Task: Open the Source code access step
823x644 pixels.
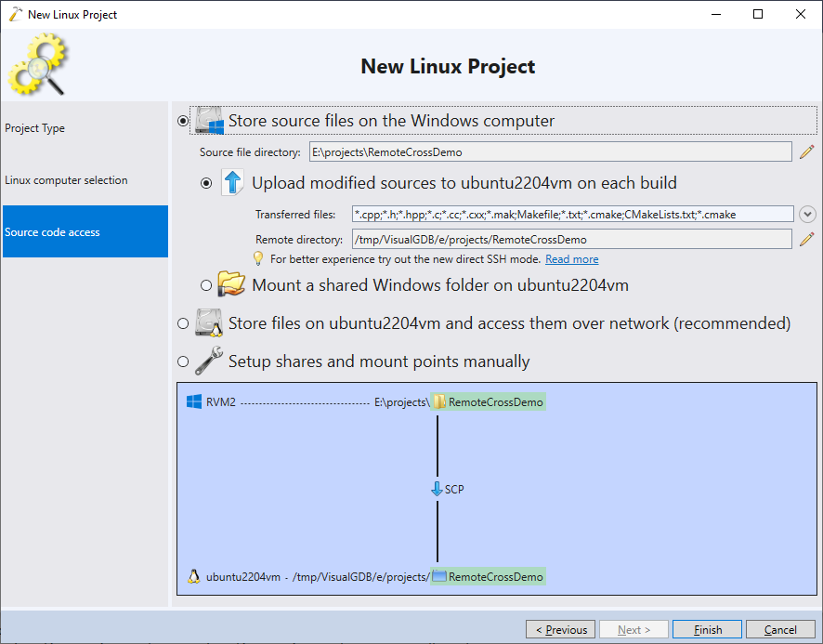Action: [x=85, y=231]
